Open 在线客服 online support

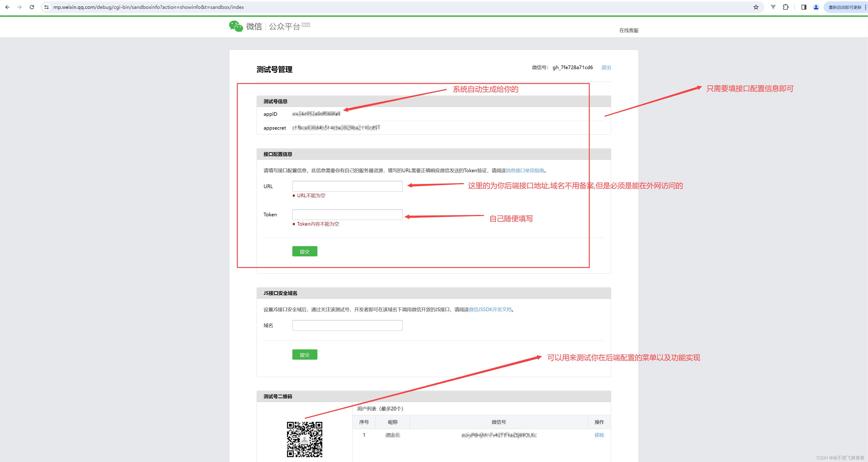629,30
